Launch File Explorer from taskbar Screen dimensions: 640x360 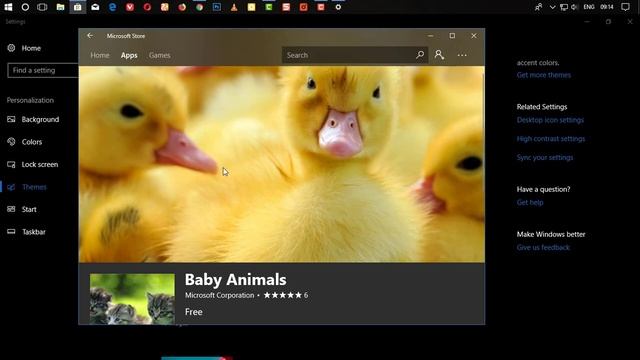[60, 7]
